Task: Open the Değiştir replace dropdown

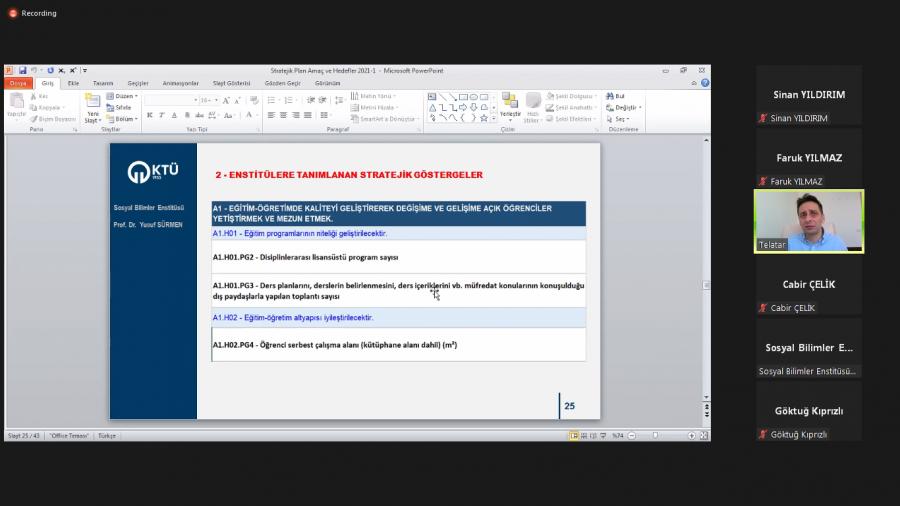Action: 624,107
